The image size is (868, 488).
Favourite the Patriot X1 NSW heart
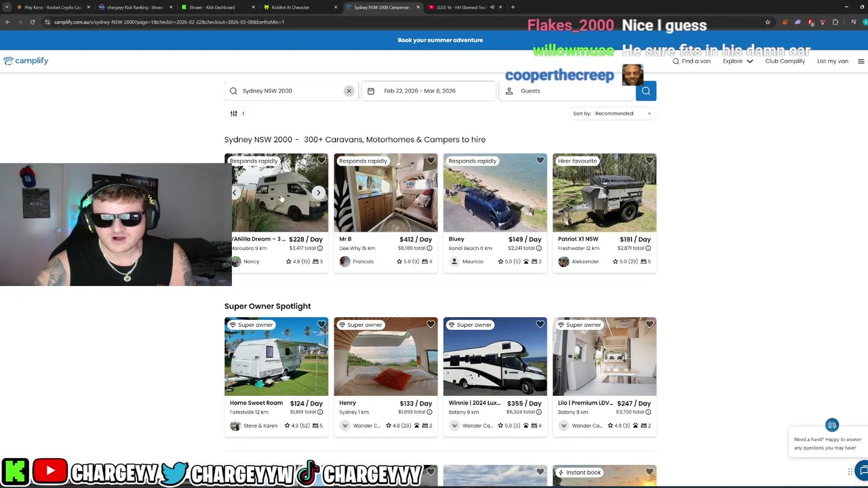point(650,161)
